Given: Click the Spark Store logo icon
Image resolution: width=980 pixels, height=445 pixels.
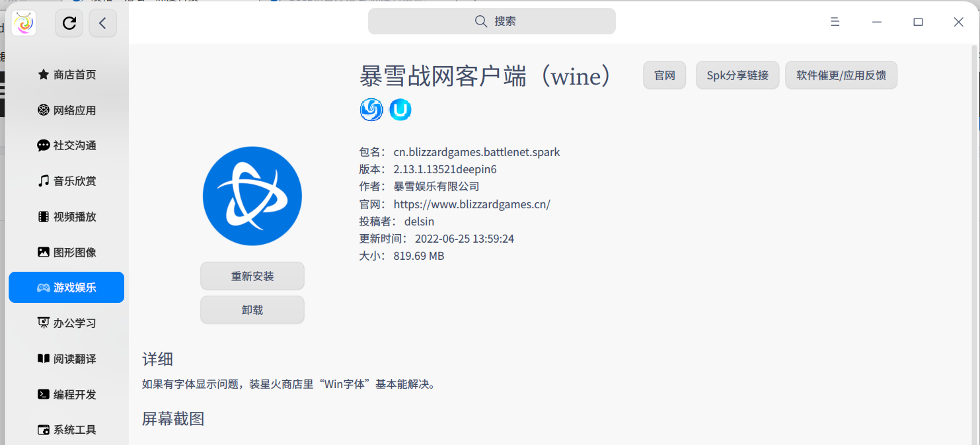Looking at the screenshot, I should pos(24,23).
